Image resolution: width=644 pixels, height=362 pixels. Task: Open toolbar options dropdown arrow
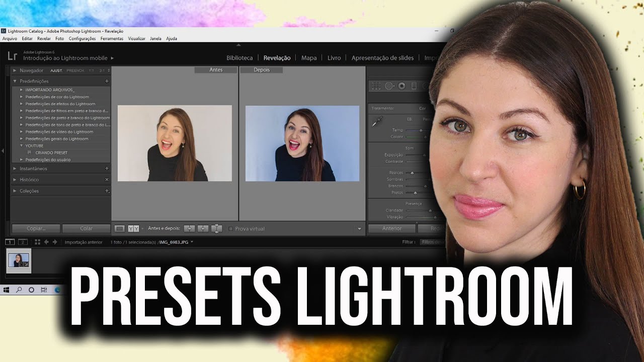(x=359, y=229)
